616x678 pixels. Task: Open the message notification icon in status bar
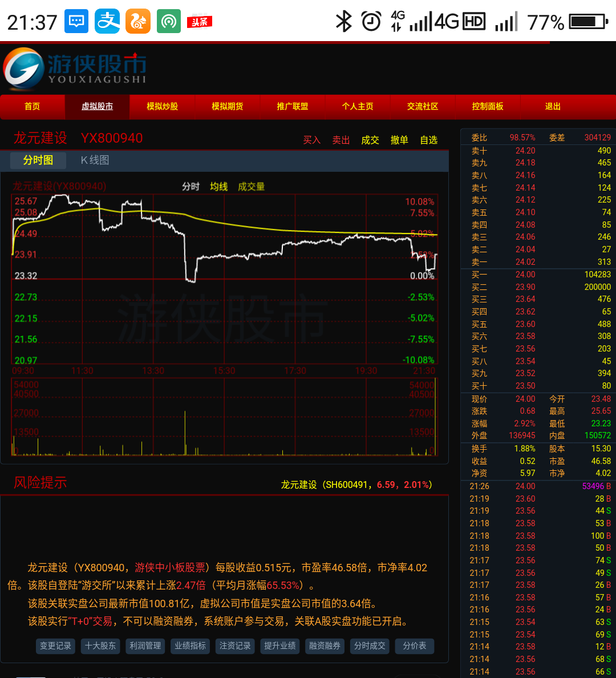pos(76,22)
